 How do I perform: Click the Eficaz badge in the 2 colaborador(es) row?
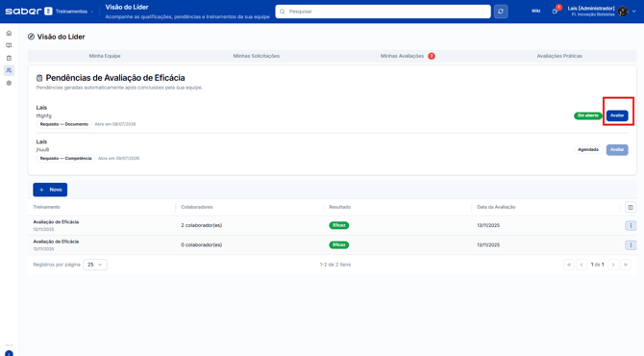click(339, 225)
